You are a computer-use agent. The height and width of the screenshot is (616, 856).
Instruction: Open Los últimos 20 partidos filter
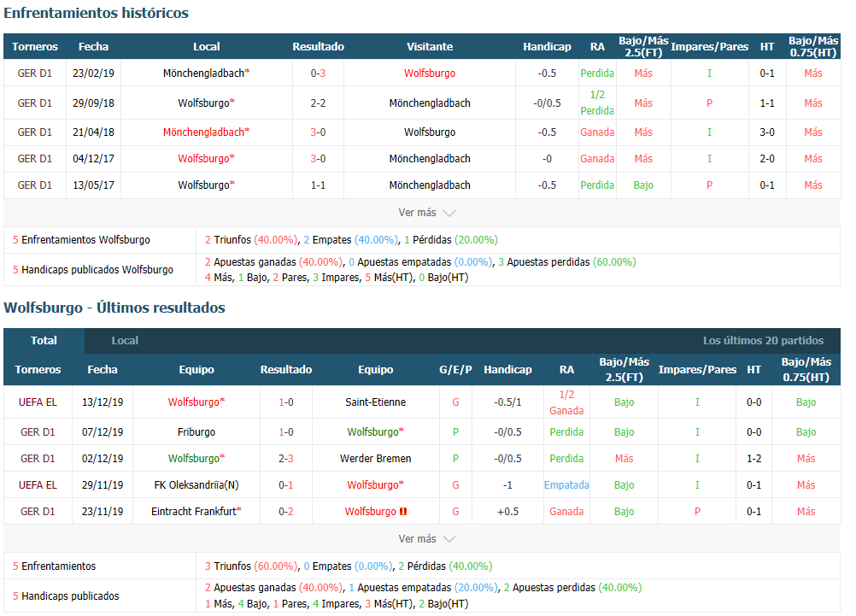(763, 341)
